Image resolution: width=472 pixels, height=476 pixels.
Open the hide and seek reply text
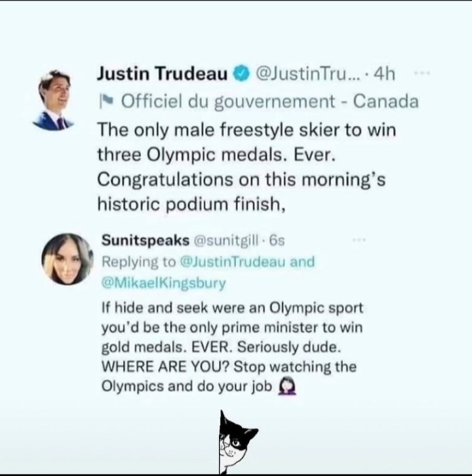coord(232,347)
